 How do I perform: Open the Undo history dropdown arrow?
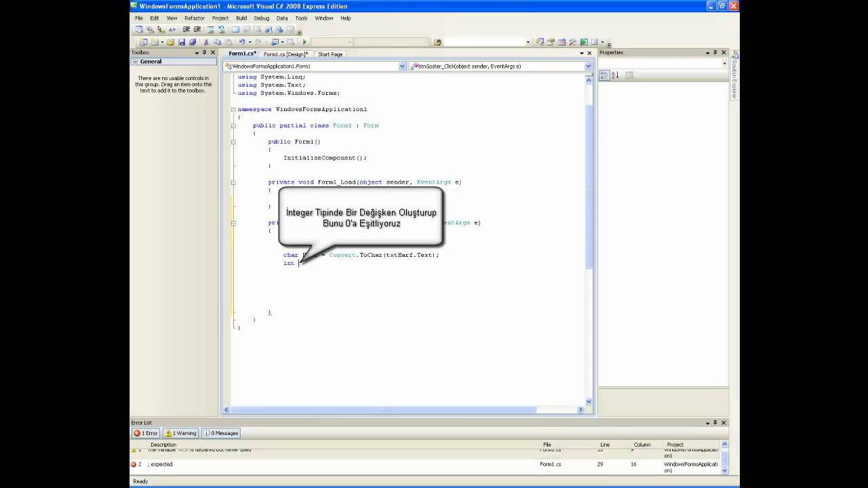pyautogui.click(x=250, y=42)
